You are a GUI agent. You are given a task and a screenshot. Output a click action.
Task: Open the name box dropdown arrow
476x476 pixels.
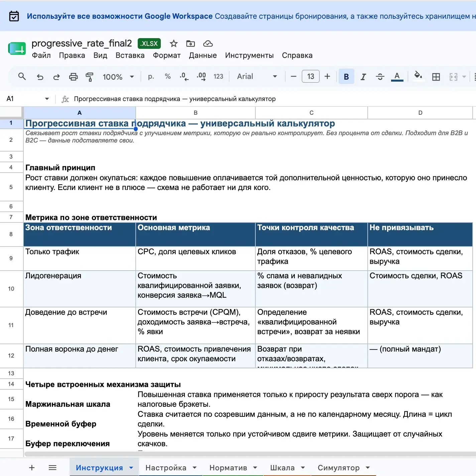[x=47, y=99]
